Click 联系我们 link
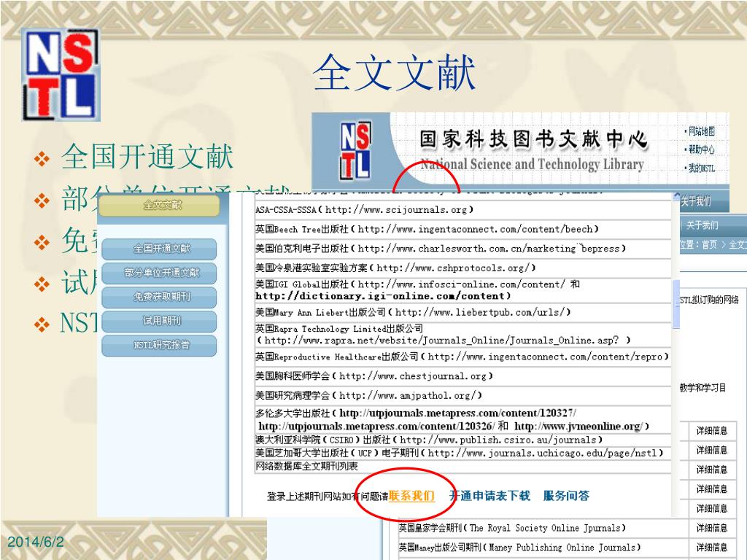 coord(411,496)
